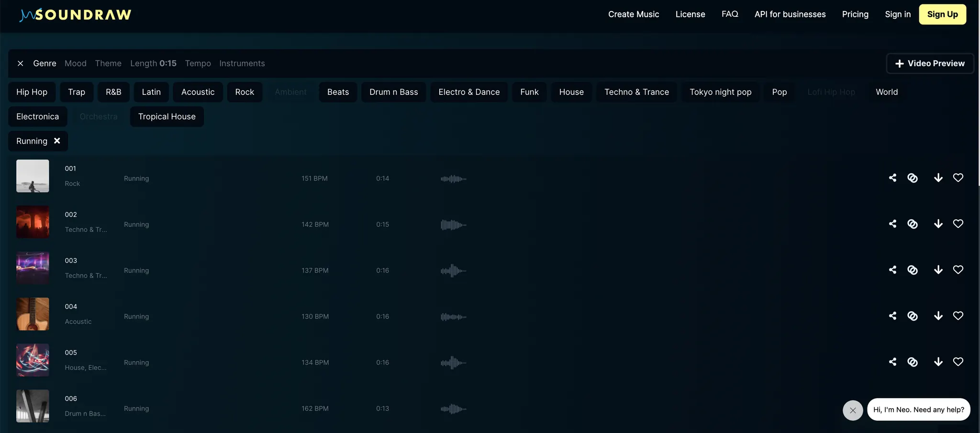
Task: Copy link icon for track 002
Action: [913, 224]
